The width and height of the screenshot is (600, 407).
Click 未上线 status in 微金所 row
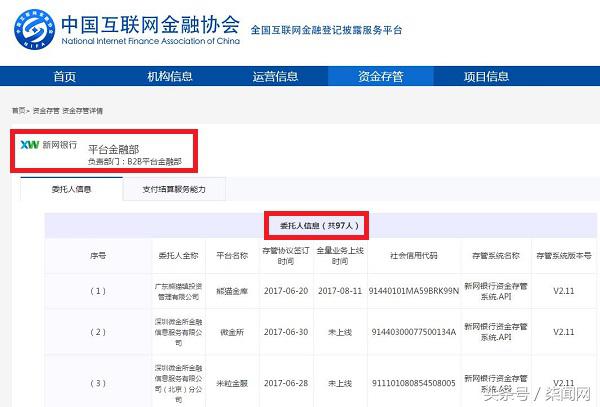[x=340, y=332]
